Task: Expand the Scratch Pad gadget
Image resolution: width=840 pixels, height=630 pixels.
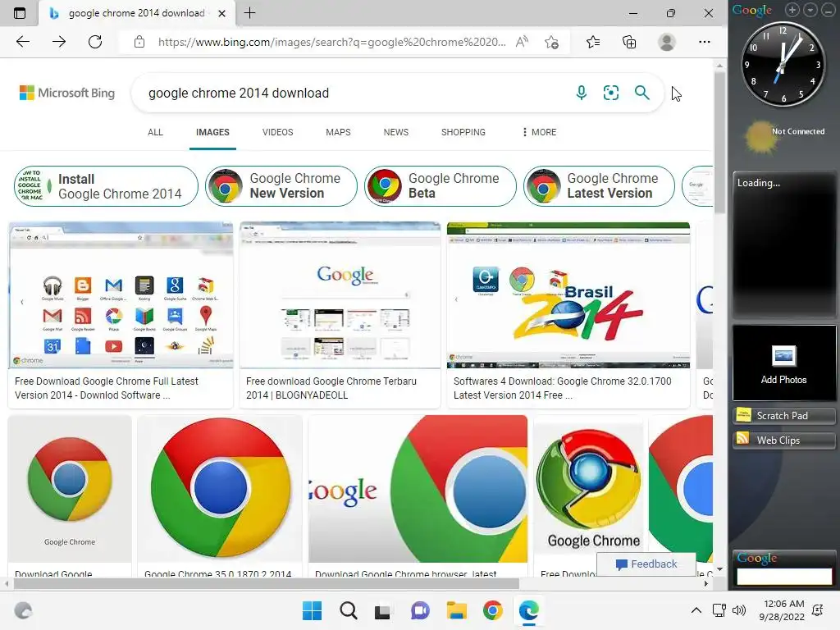Action: pyautogui.click(x=783, y=415)
